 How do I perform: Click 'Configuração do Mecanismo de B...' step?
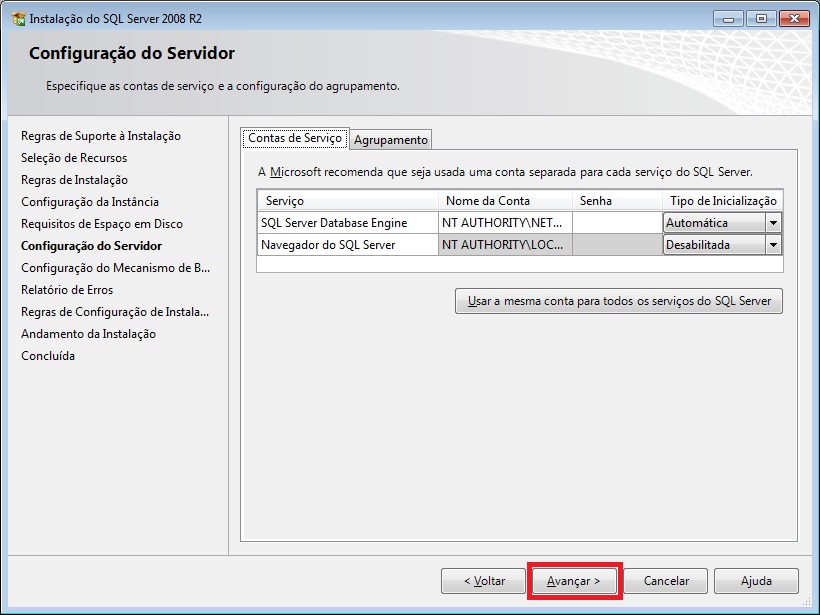coord(116,268)
